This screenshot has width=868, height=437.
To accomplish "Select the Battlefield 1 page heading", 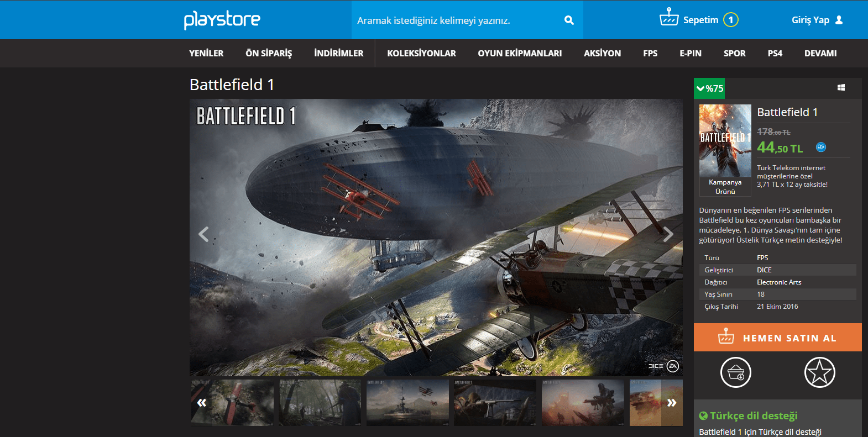I will (x=232, y=85).
